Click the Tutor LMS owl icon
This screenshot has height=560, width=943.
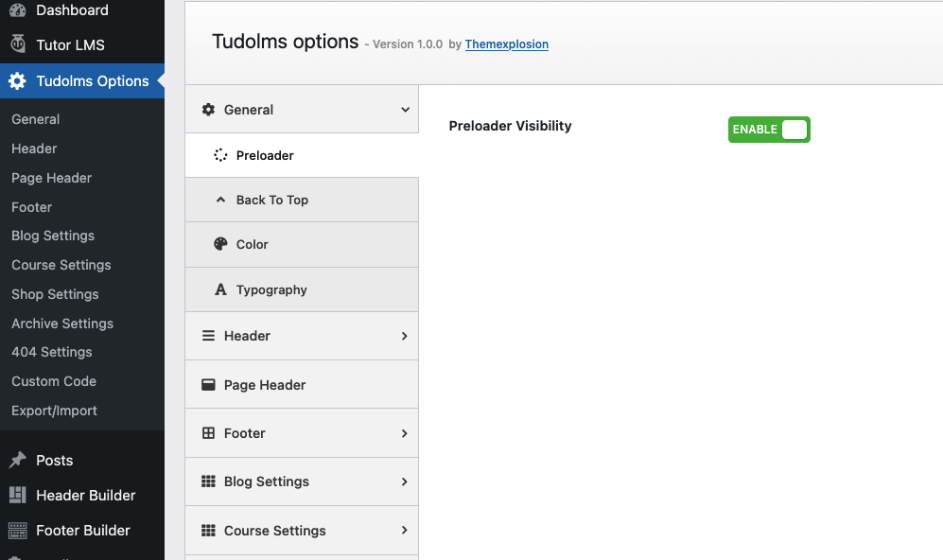coord(18,44)
